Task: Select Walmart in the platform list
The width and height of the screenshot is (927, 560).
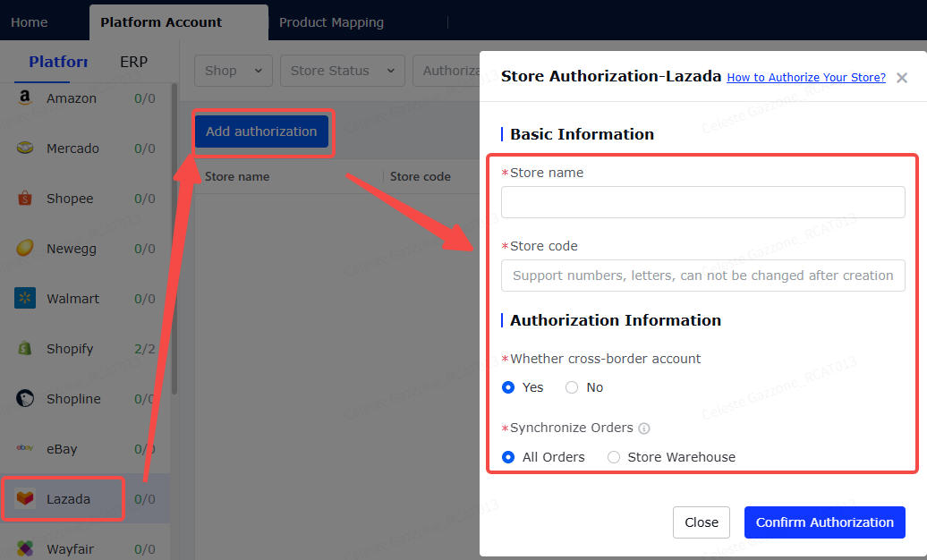Action: click(85, 299)
